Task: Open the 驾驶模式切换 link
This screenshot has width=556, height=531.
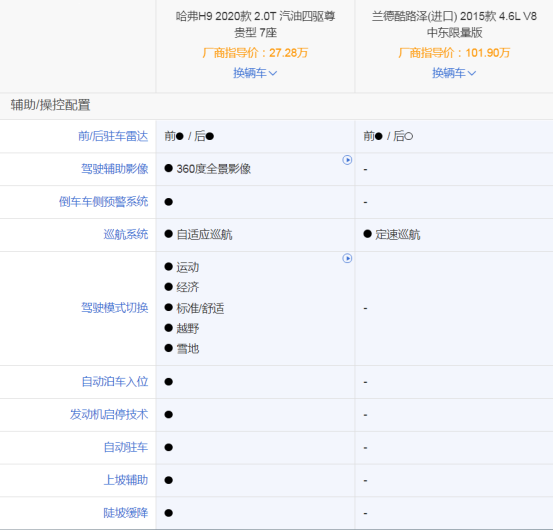Action: pyautogui.click(x=115, y=308)
